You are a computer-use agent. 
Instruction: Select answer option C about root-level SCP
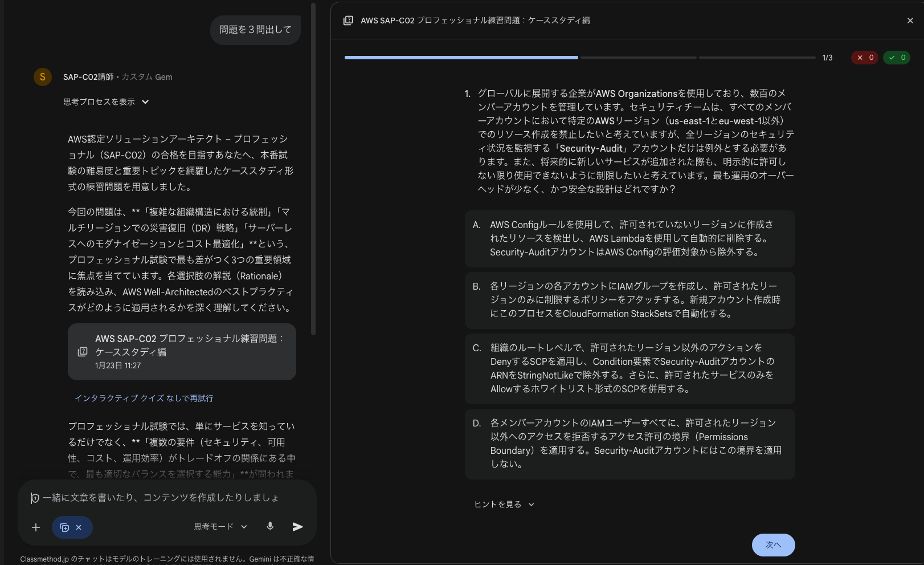[x=629, y=368]
